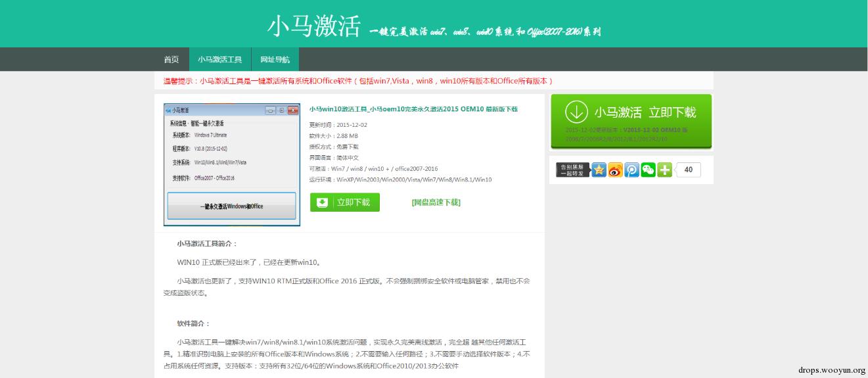Share to QQ Zone star icon

click(599, 170)
